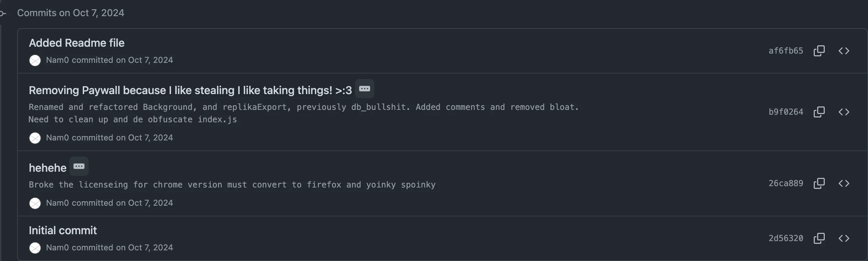Copy full SHA for commit af6fb65
This screenshot has width=868, height=261.
(x=819, y=51)
